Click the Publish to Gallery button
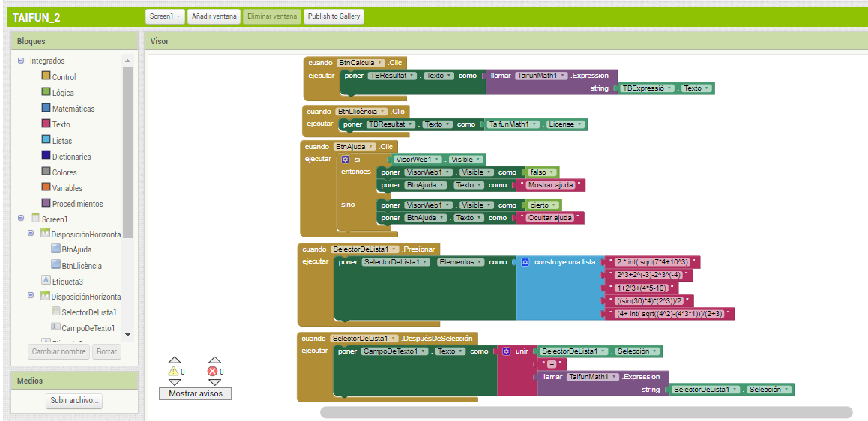 point(334,16)
